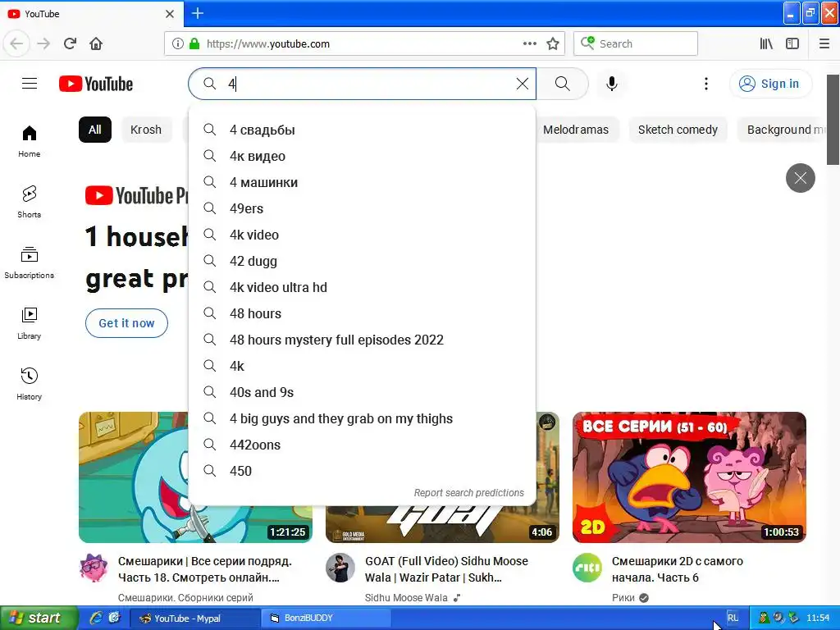
Task: Start voice search with the microphone icon
Action: click(612, 84)
